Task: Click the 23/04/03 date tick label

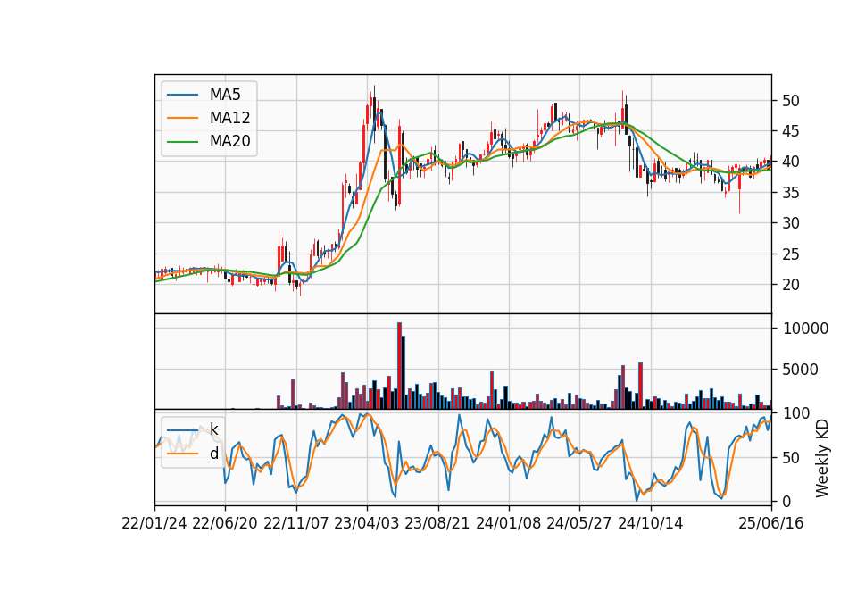Action: point(367,523)
